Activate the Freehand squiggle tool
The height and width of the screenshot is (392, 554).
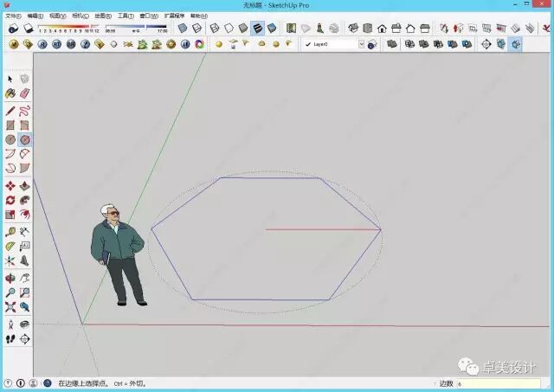[25, 111]
